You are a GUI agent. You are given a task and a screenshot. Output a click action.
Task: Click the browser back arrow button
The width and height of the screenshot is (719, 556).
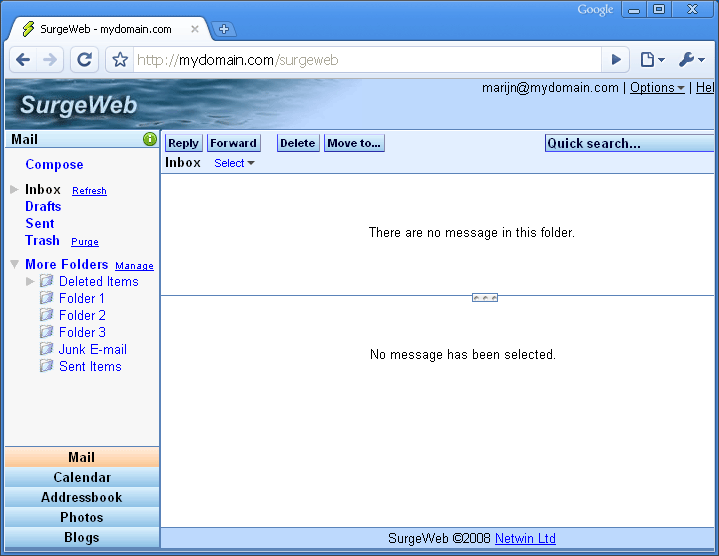pyautogui.click(x=24, y=60)
